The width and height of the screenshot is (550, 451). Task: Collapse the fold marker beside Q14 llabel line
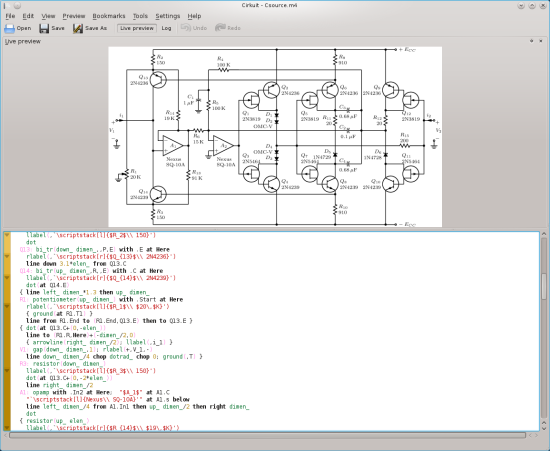(x=7, y=278)
